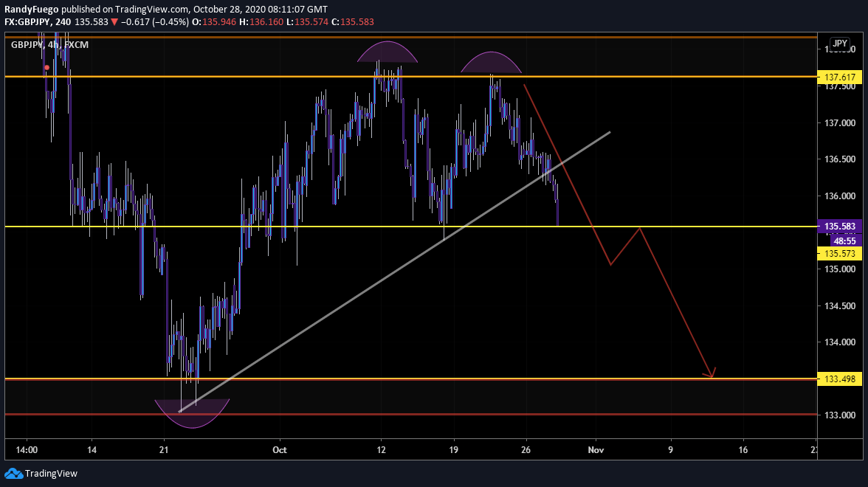Click the 134.000 price axis value
This screenshot has width=868, height=487.
click(x=840, y=342)
